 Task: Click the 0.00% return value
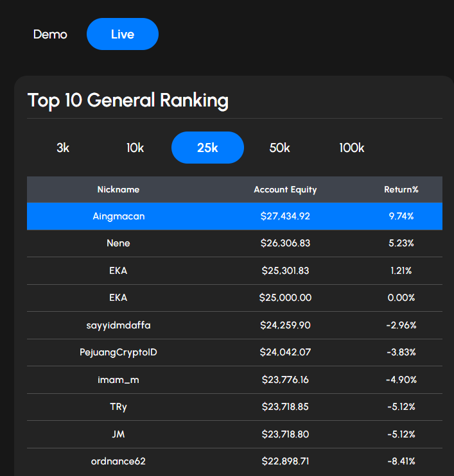click(401, 298)
